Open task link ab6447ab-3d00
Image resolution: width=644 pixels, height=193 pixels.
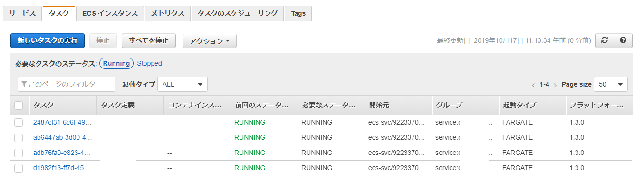point(62,137)
